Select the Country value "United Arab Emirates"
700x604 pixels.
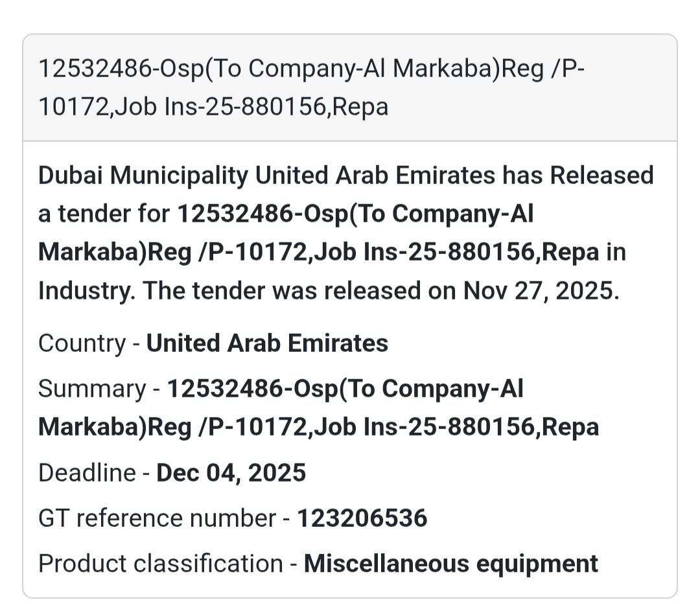[x=267, y=343]
